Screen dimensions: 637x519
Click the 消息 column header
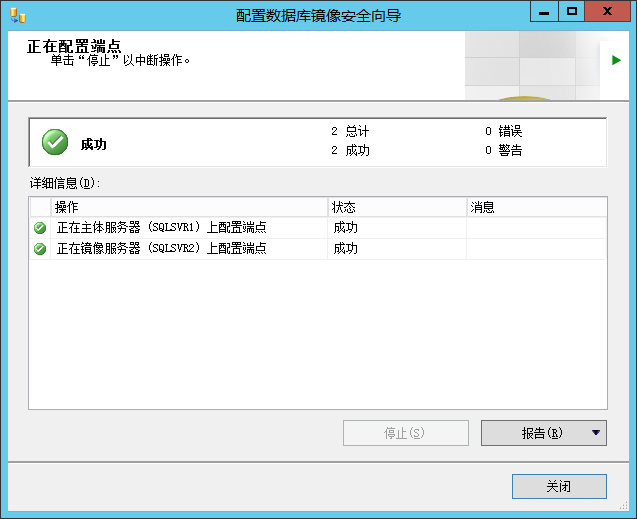[x=537, y=207]
